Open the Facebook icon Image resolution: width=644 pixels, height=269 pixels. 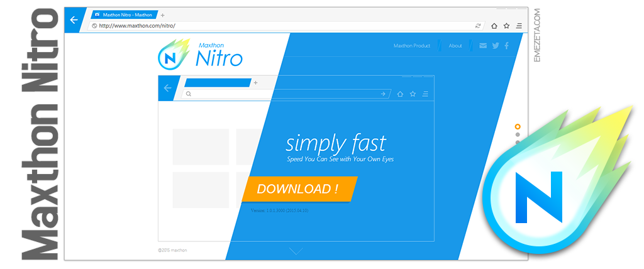(506, 46)
